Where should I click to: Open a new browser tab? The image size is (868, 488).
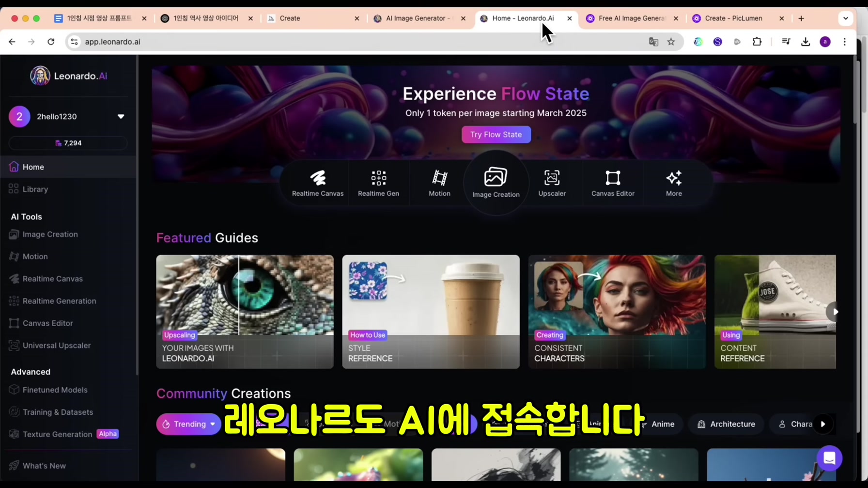pyautogui.click(x=801, y=18)
